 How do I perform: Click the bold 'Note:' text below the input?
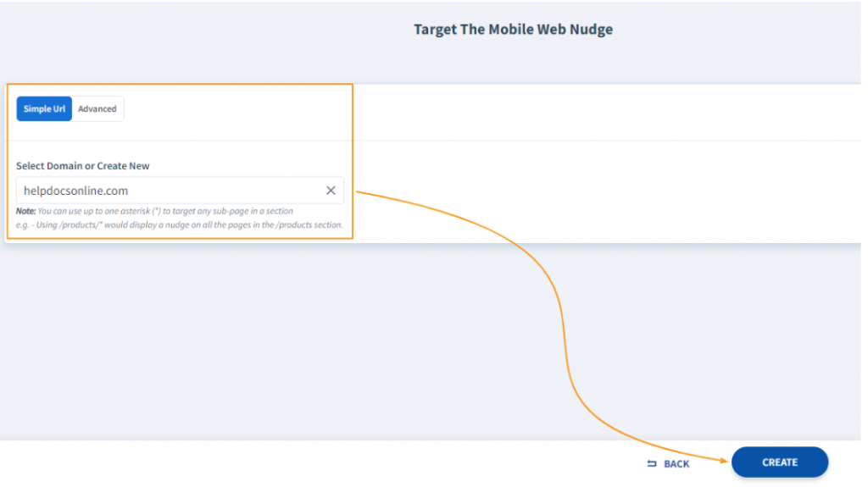point(25,211)
